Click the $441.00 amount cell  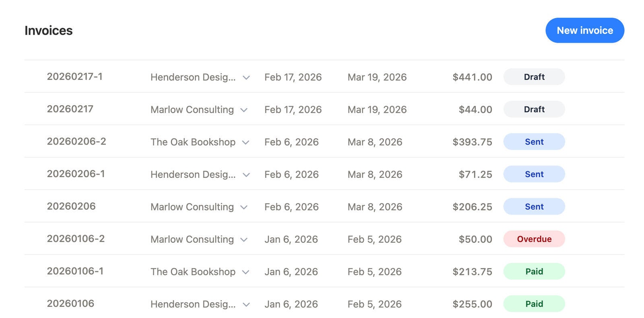pos(473,77)
